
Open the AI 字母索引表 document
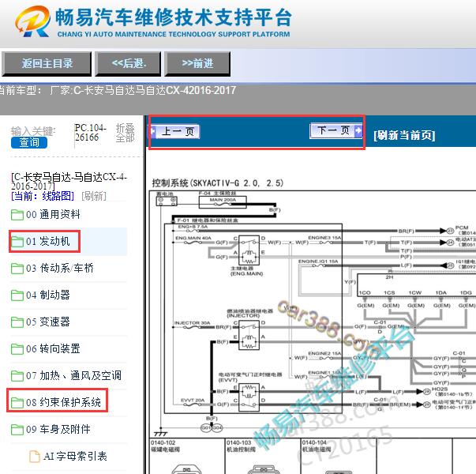point(75,456)
